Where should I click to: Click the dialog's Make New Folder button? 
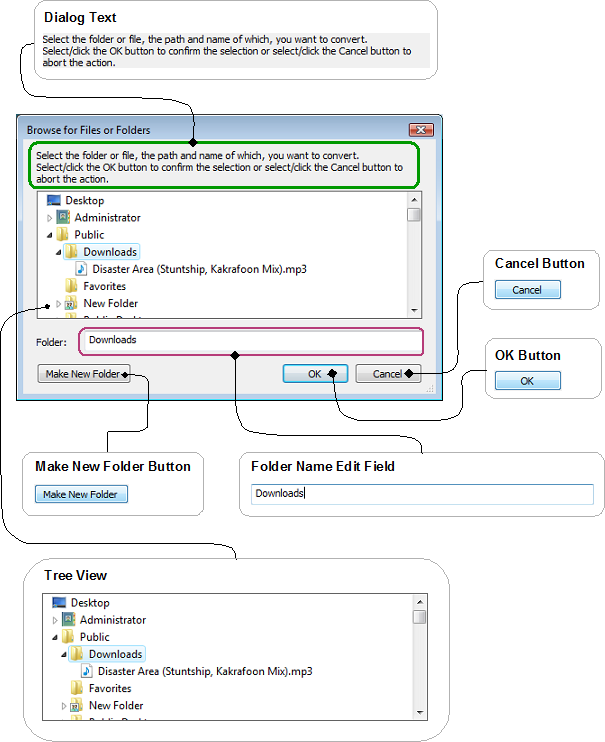click(x=84, y=374)
